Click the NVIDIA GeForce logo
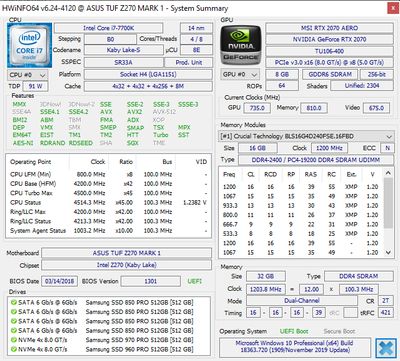This screenshot has height=361, width=400. coord(241,45)
